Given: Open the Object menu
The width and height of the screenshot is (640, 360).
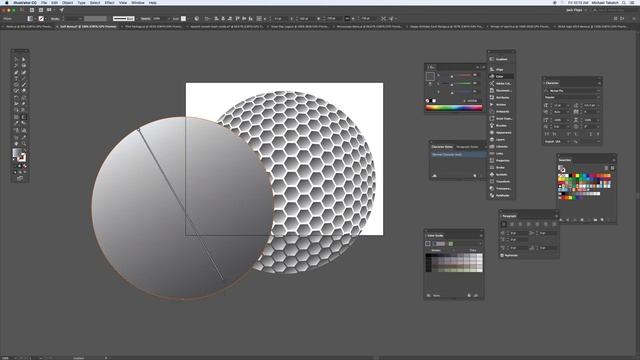Looking at the screenshot, I should coord(67,2).
